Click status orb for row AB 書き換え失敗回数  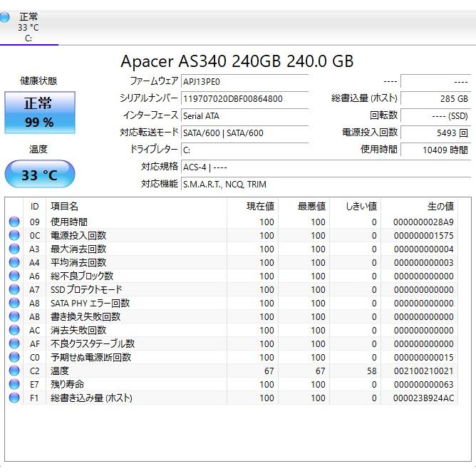(x=14, y=316)
